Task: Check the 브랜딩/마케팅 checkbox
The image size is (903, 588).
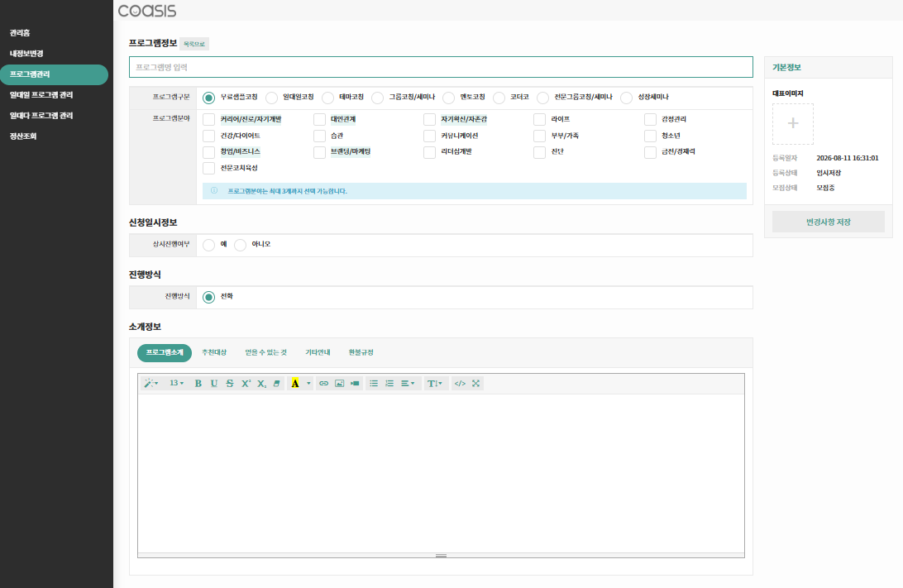Action: click(320, 152)
